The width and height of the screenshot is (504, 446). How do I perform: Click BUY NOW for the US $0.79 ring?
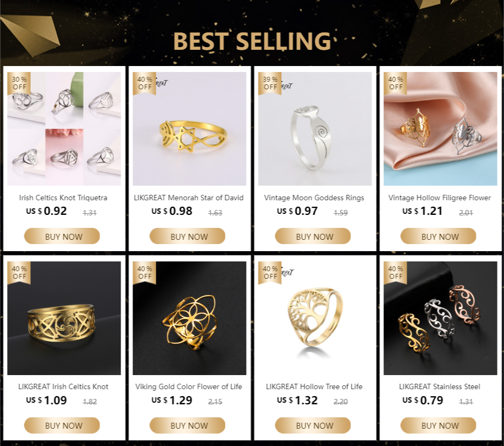pos(438,425)
